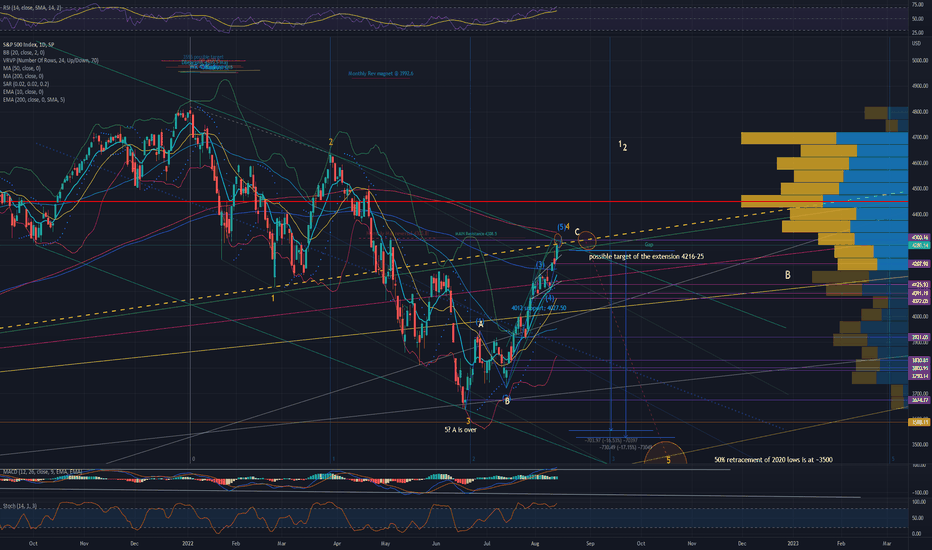Screen dimensions: 932x550
Task: Click the blue '(4)' wave label
Action: [550, 298]
